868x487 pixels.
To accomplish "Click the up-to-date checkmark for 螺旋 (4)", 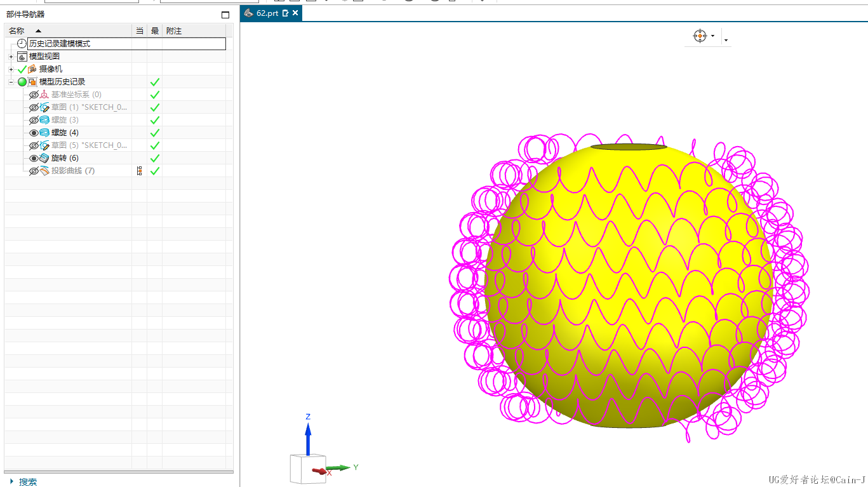I will [154, 133].
